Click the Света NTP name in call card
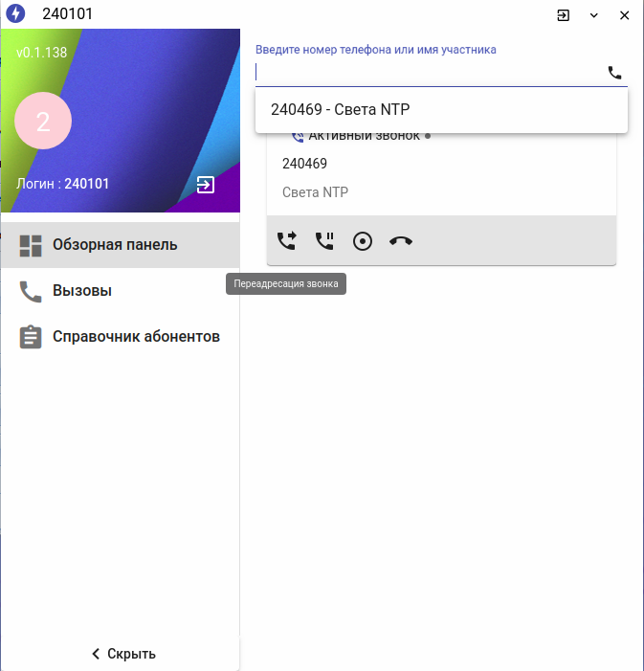The width and height of the screenshot is (644, 671). [x=316, y=192]
